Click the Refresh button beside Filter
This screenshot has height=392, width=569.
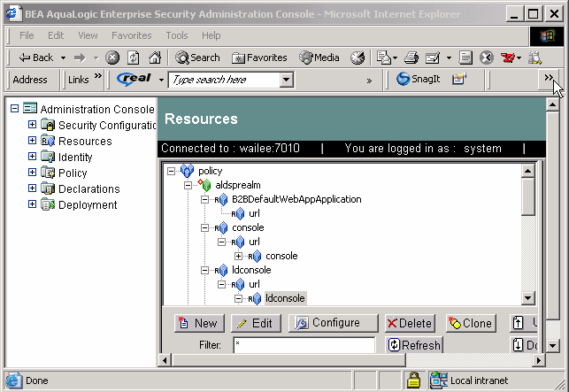(x=415, y=345)
